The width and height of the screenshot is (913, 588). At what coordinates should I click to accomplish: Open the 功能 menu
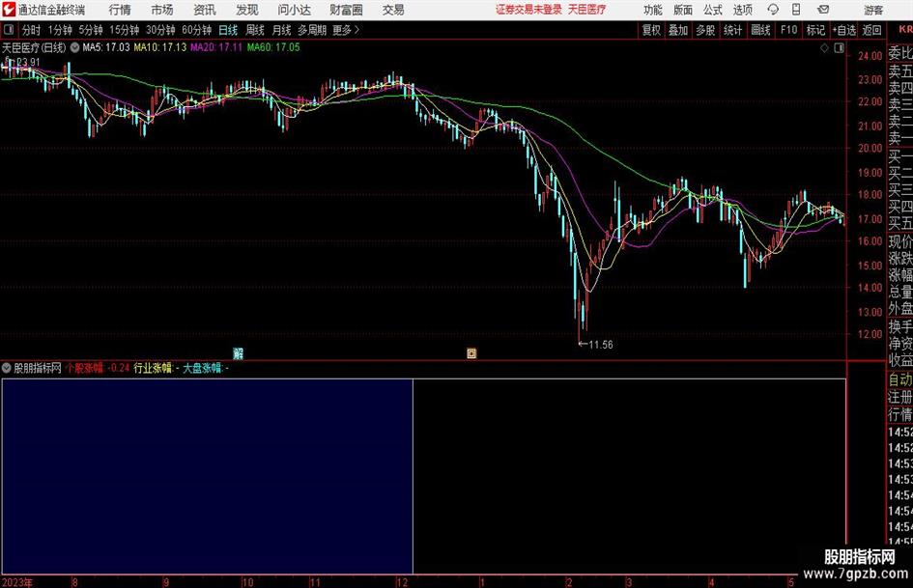pos(653,10)
